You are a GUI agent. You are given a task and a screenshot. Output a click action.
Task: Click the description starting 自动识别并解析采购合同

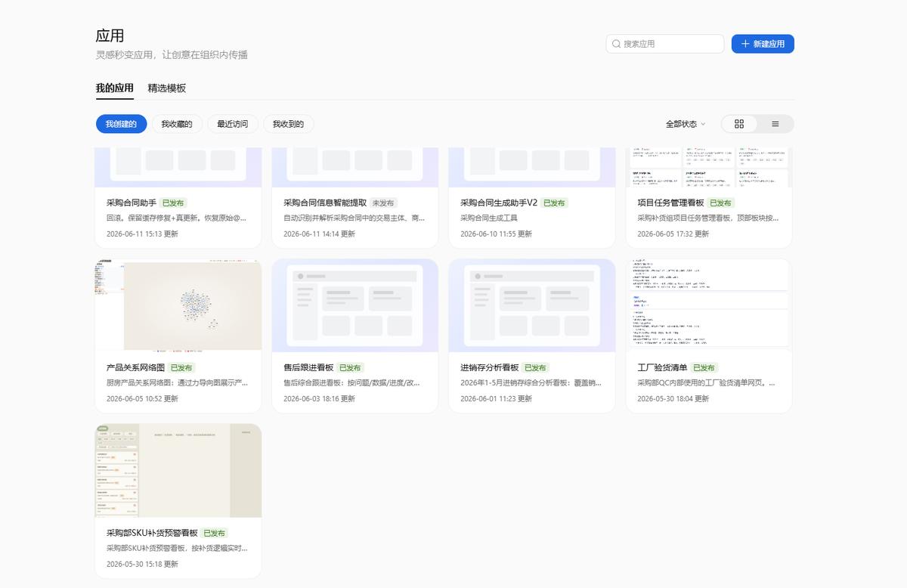[354, 218]
